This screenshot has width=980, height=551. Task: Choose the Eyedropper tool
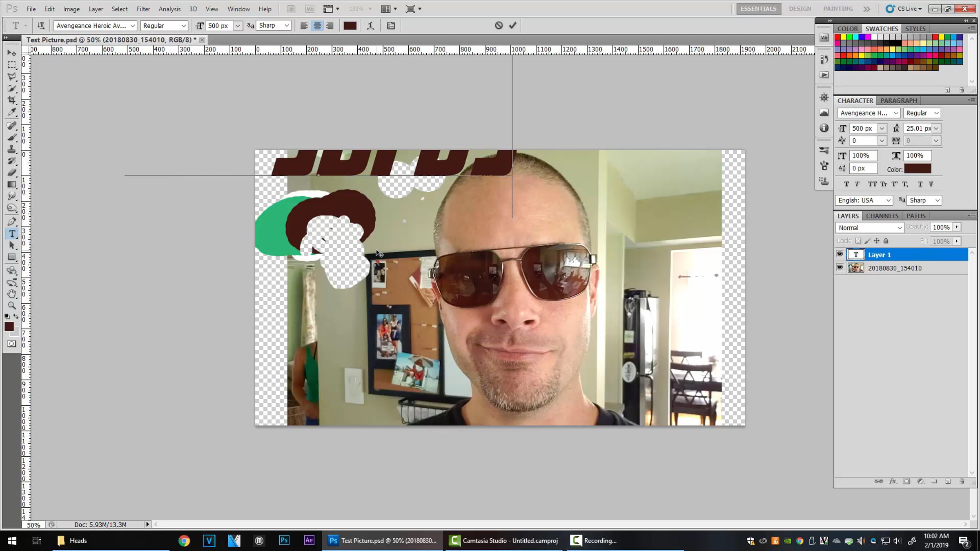pos(12,112)
